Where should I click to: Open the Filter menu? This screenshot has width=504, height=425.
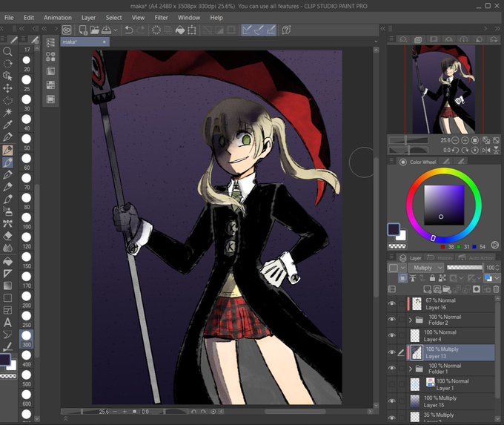coord(161,18)
